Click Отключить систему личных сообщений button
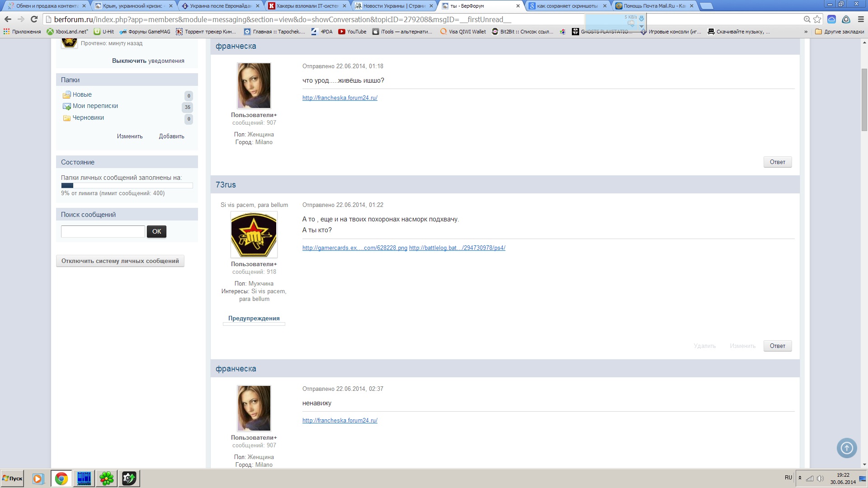The image size is (868, 488). [x=120, y=261]
